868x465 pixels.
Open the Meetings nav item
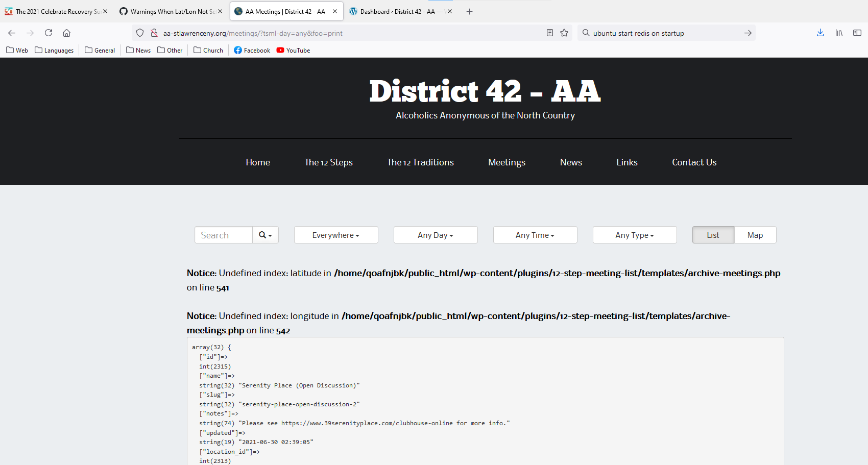click(507, 162)
